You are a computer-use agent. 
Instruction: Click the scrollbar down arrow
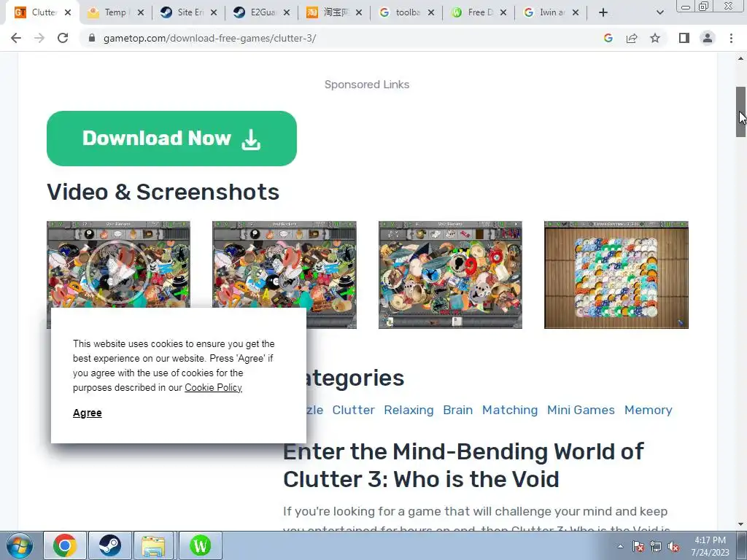[x=741, y=524]
